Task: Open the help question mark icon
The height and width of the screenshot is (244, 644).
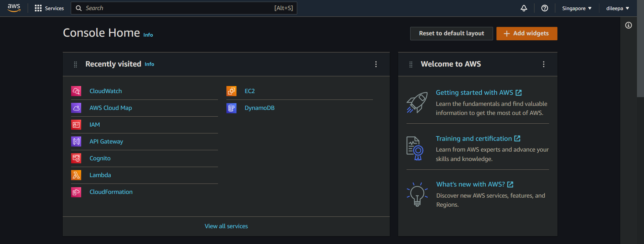Action: pos(545,8)
